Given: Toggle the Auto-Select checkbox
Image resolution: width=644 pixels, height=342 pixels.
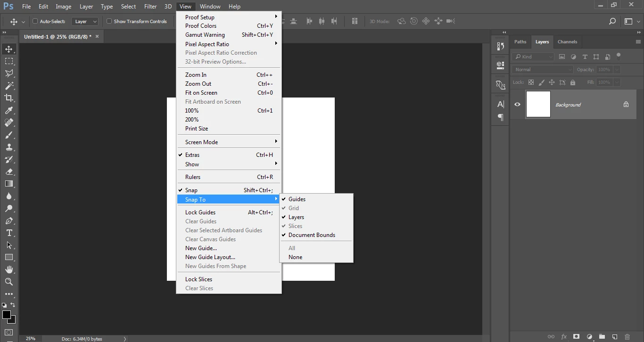Looking at the screenshot, I should 35,21.
